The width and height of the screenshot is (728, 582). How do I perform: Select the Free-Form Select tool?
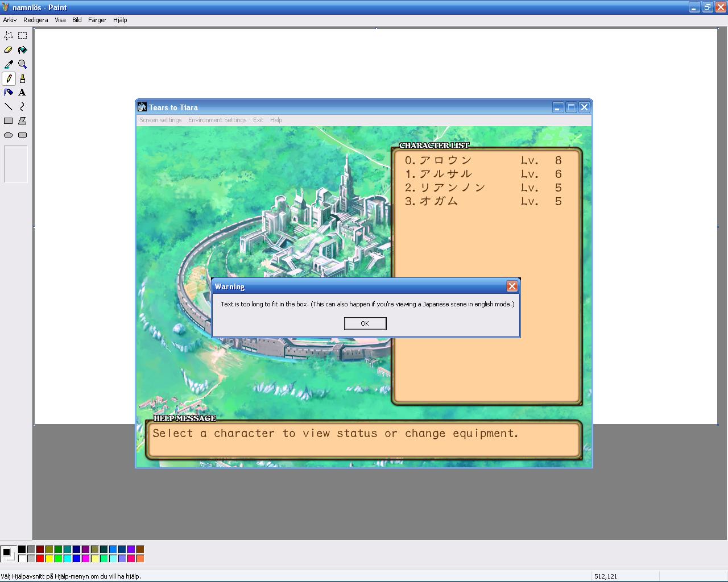[x=9, y=35]
